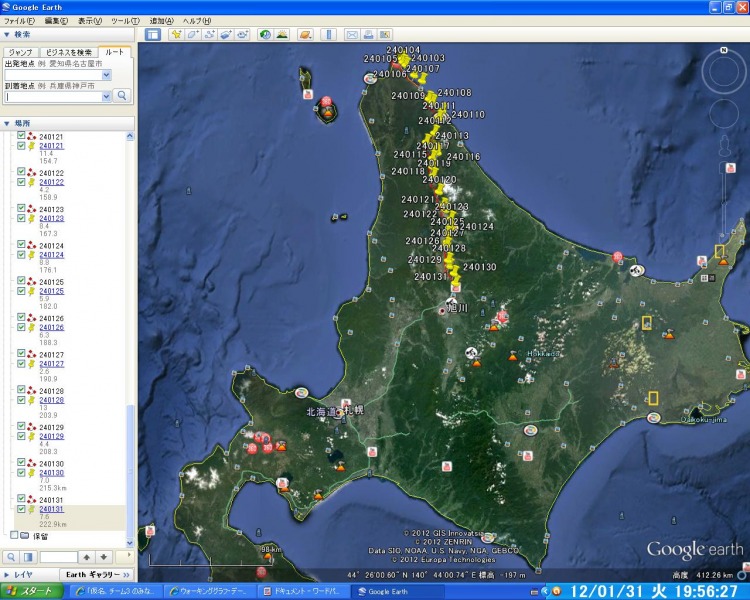Uncheck the 240122 placemark checkbox
This screenshot has width=750, height=600.
pyautogui.click(x=21, y=182)
